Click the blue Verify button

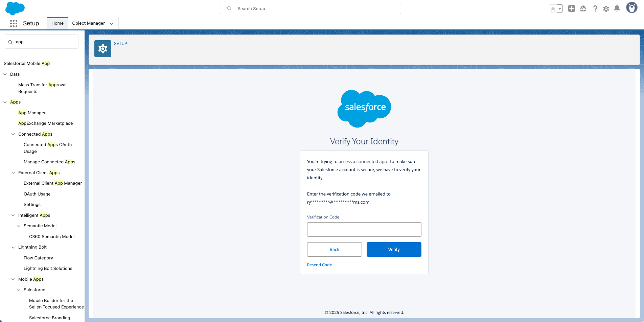point(394,250)
